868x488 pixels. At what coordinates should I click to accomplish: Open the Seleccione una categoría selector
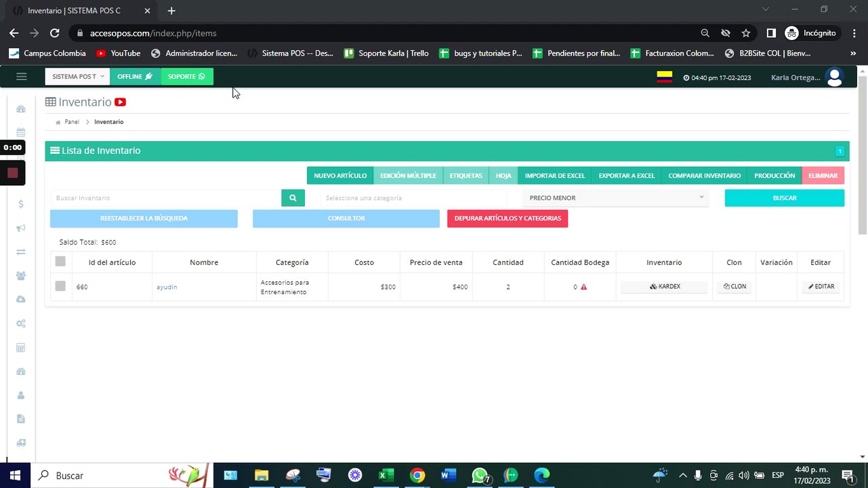[413, 198]
